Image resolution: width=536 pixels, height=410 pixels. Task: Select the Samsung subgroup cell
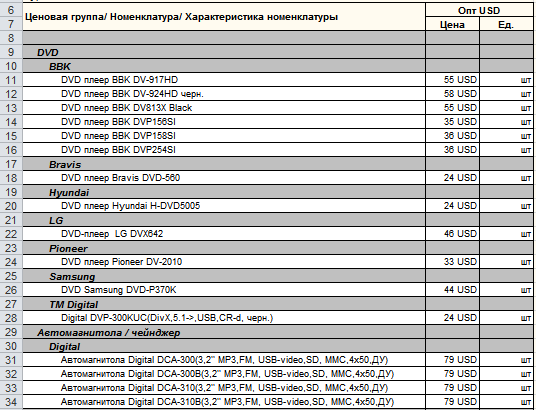point(224,276)
